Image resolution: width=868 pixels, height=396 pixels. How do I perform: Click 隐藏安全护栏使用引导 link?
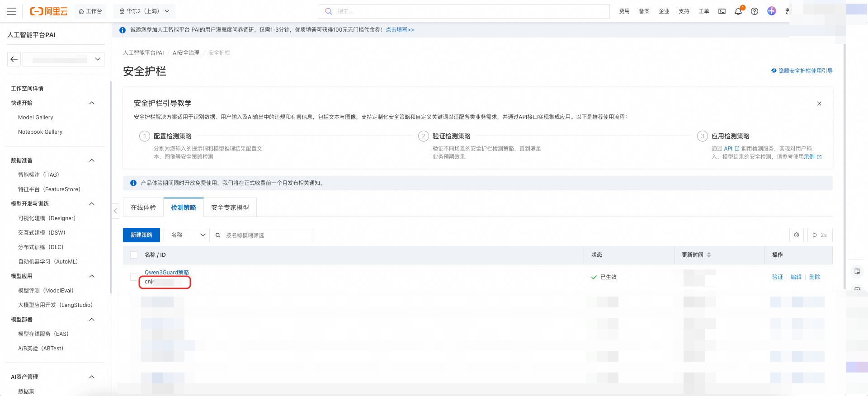click(x=802, y=71)
